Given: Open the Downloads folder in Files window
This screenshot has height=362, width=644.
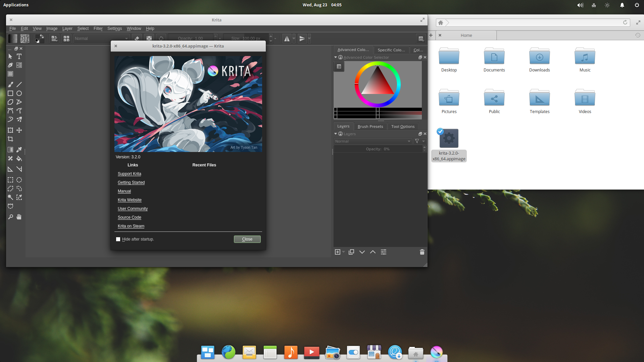Looking at the screenshot, I should click(539, 60).
